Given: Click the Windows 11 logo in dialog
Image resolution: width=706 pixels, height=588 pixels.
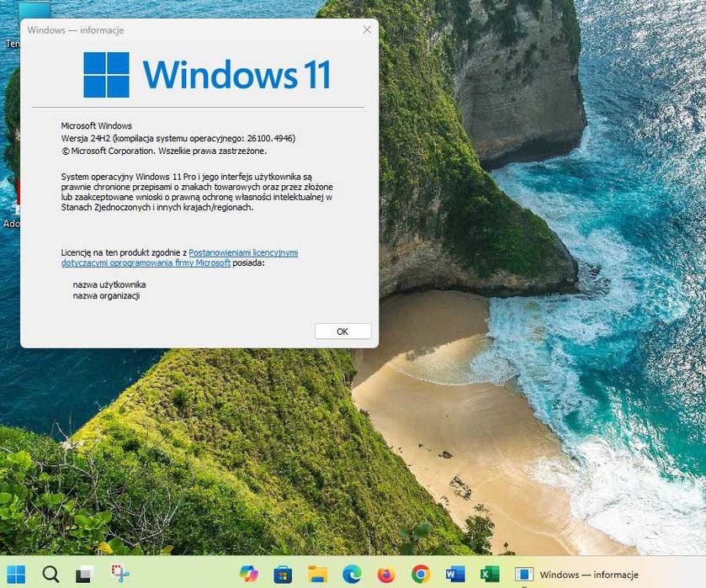Looking at the screenshot, I should click(x=207, y=75).
